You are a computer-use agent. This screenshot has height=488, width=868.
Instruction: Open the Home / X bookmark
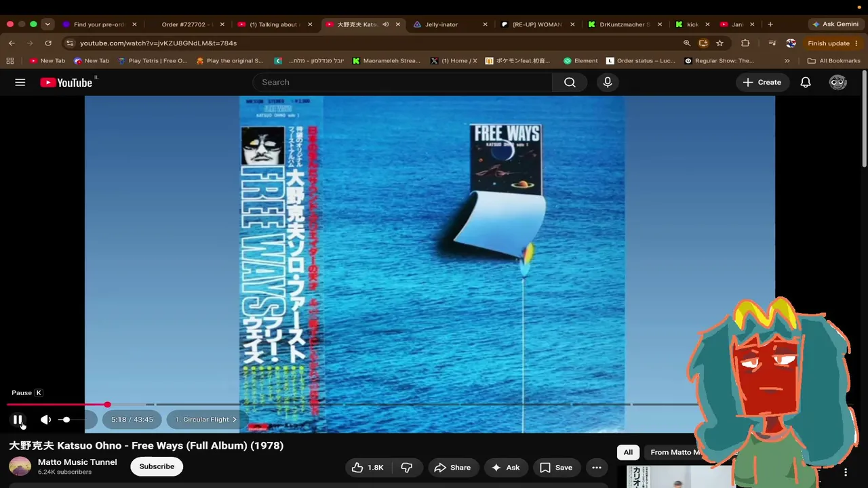click(454, 60)
